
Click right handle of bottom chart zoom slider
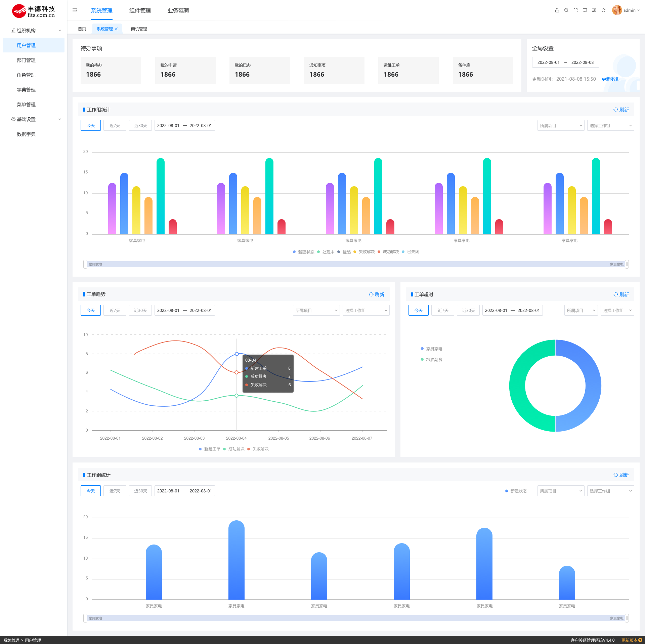[x=627, y=618]
